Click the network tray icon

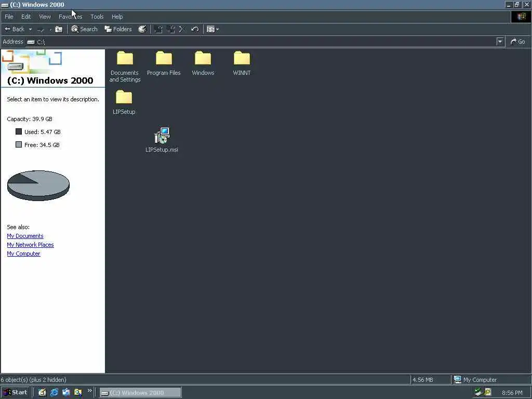click(x=478, y=392)
